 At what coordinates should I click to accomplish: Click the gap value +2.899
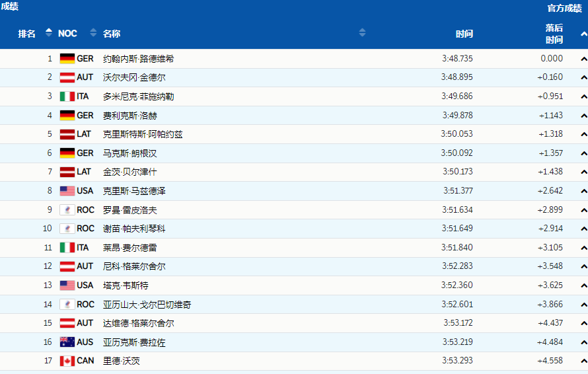tap(550, 209)
